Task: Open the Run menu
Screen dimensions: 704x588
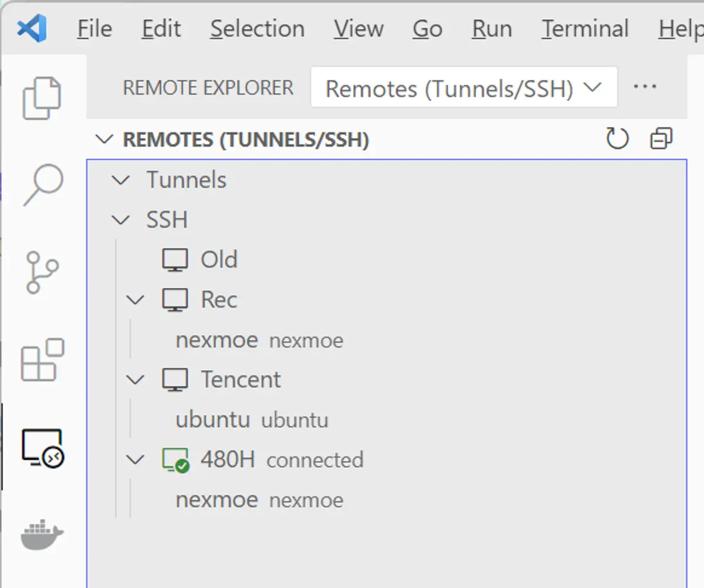Action: (x=492, y=29)
